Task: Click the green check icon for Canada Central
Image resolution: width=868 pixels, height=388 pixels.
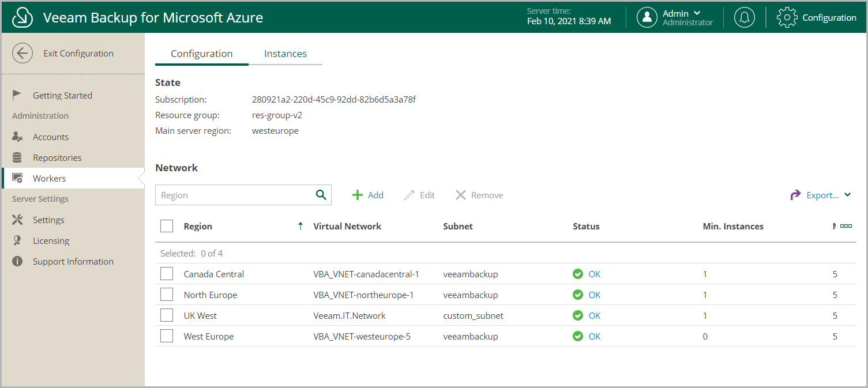Action: [x=578, y=274]
